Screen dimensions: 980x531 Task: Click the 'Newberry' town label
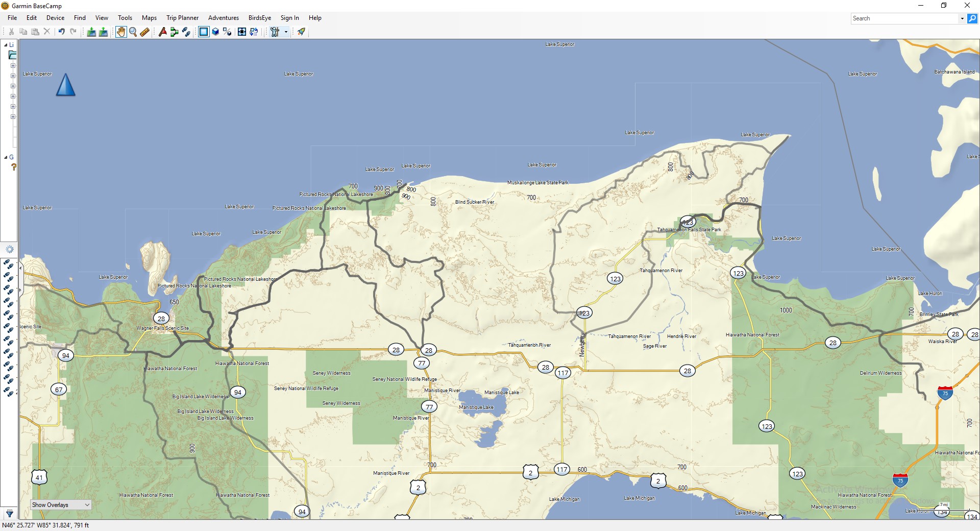pos(582,344)
